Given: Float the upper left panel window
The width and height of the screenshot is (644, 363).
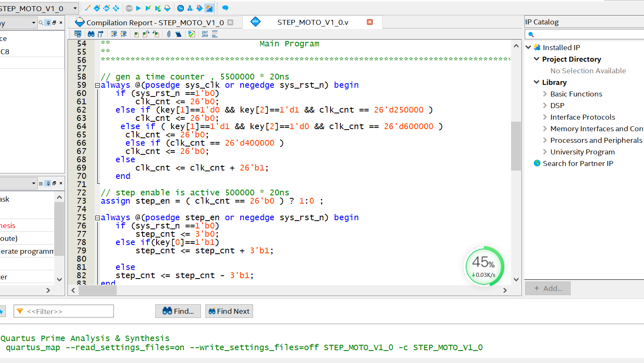Looking at the screenshot, I should click(x=54, y=23).
